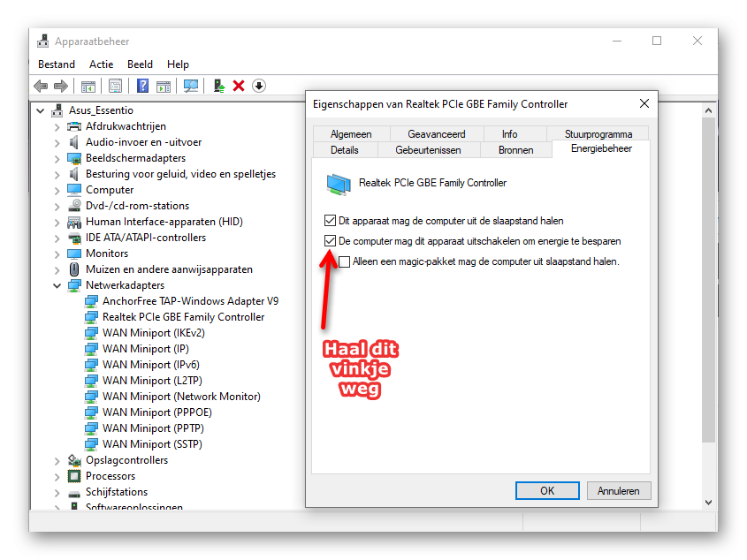Select the Energiebeheer tab
This screenshot has width=747, height=560.
pos(601,148)
